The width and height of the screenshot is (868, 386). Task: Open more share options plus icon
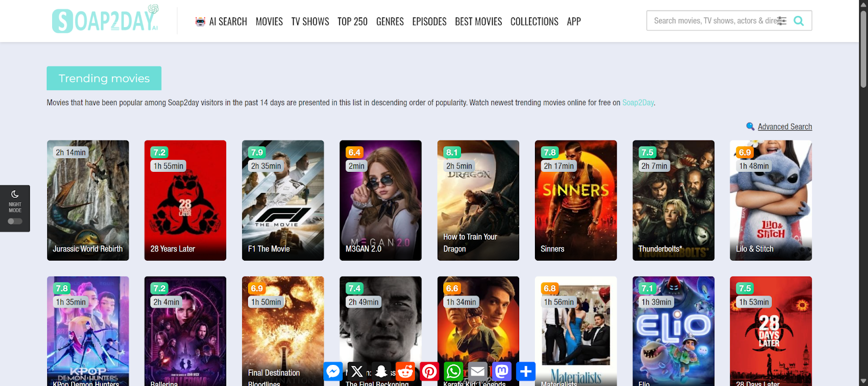click(526, 371)
